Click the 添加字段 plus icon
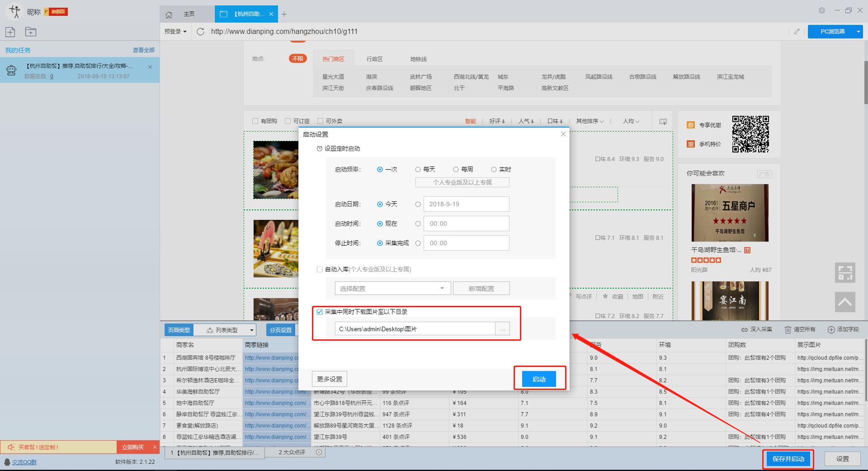Image resolution: width=868 pixels, height=471 pixels. [831, 330]
